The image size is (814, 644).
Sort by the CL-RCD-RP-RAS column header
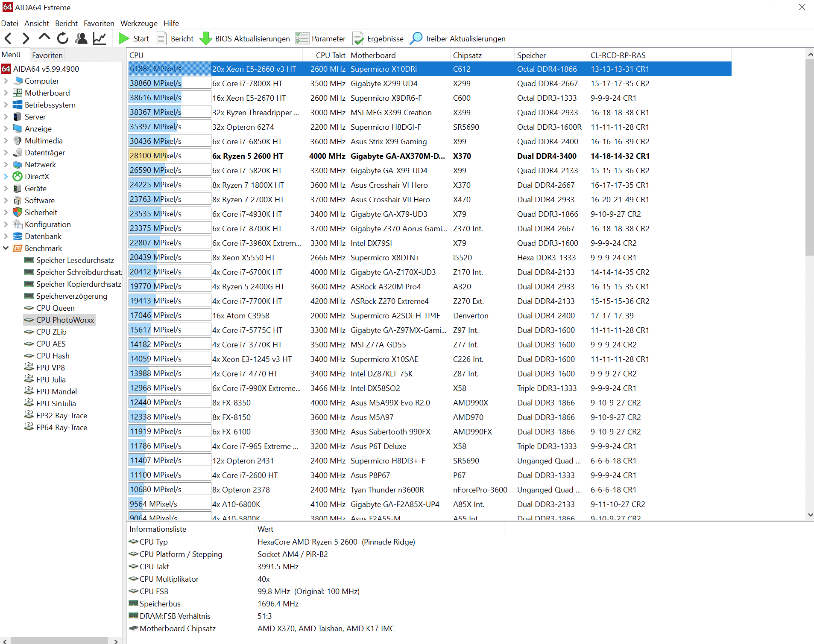pyautogui.click(x=659, y=55)
